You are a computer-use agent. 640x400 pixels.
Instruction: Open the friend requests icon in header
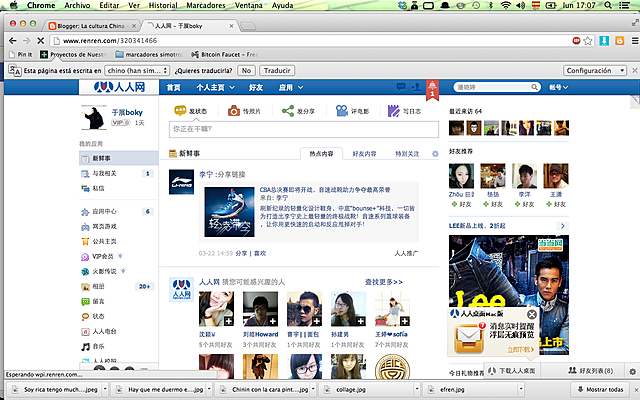pos(416,87)
